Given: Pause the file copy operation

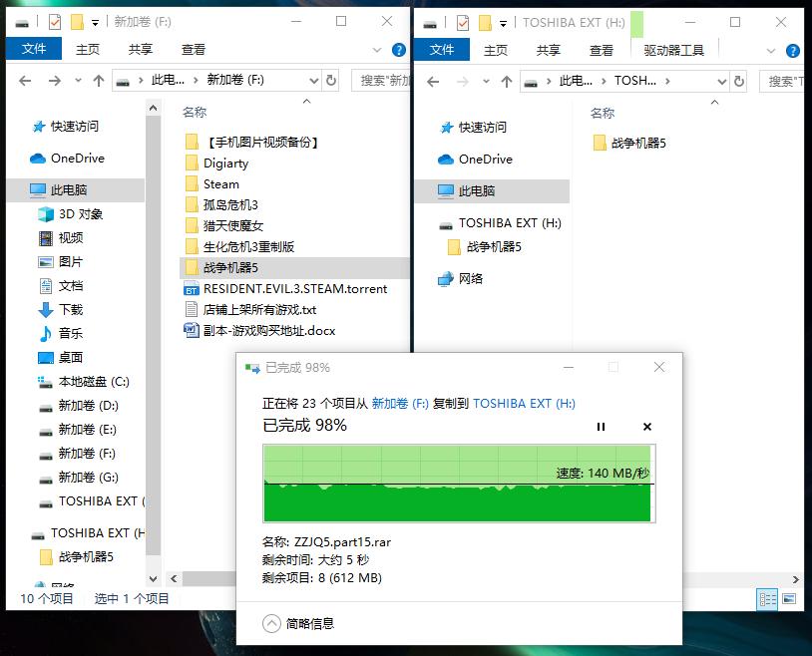Looking at the screenshot, I should point(602,427).
